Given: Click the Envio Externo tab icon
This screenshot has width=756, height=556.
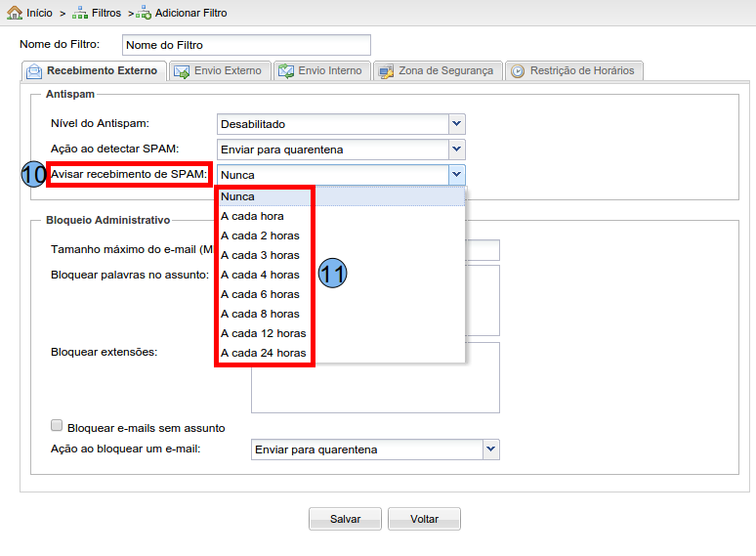Looking at the screenshot, I should [x=182, y=71].
